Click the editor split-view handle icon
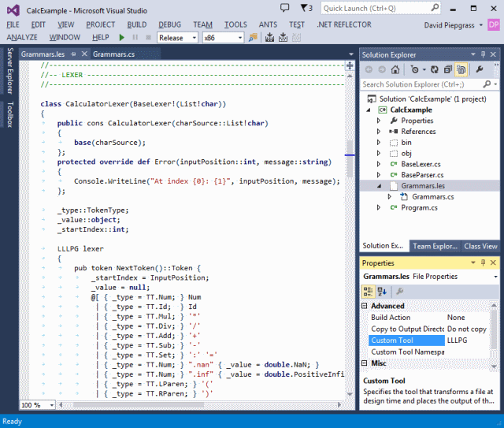 click(x=350, y=65)
